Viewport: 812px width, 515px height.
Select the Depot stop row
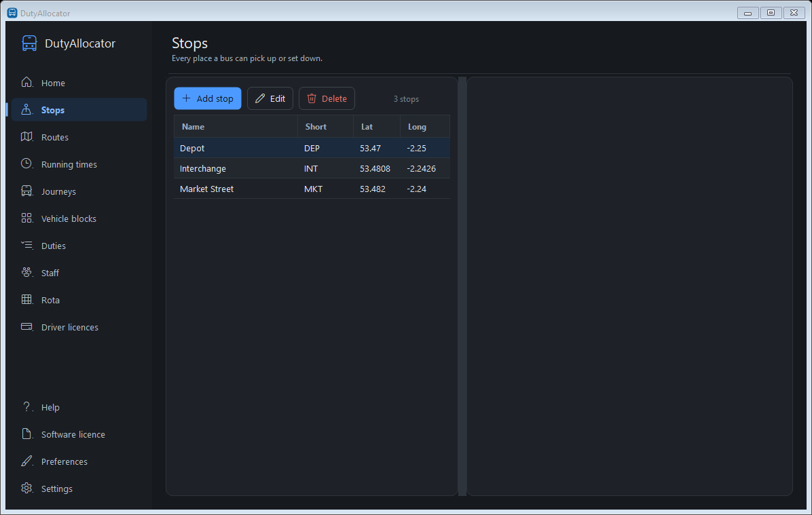(312, 148)
